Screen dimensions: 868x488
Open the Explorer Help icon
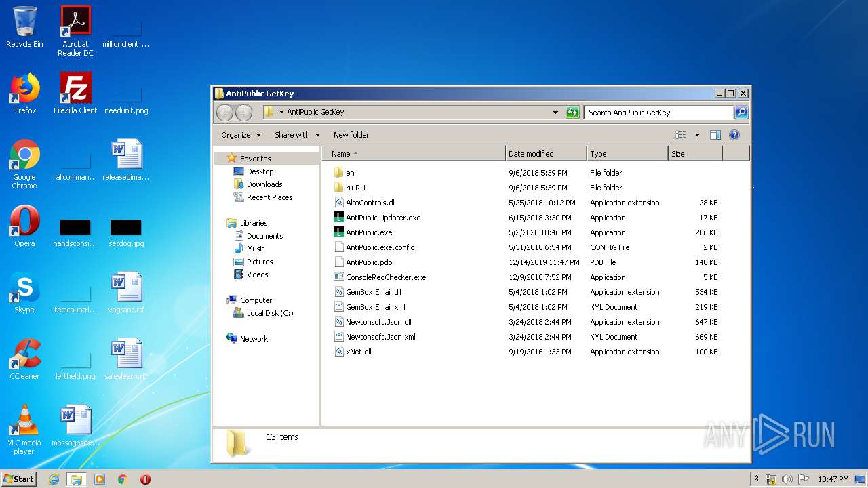tap(734, 135)
